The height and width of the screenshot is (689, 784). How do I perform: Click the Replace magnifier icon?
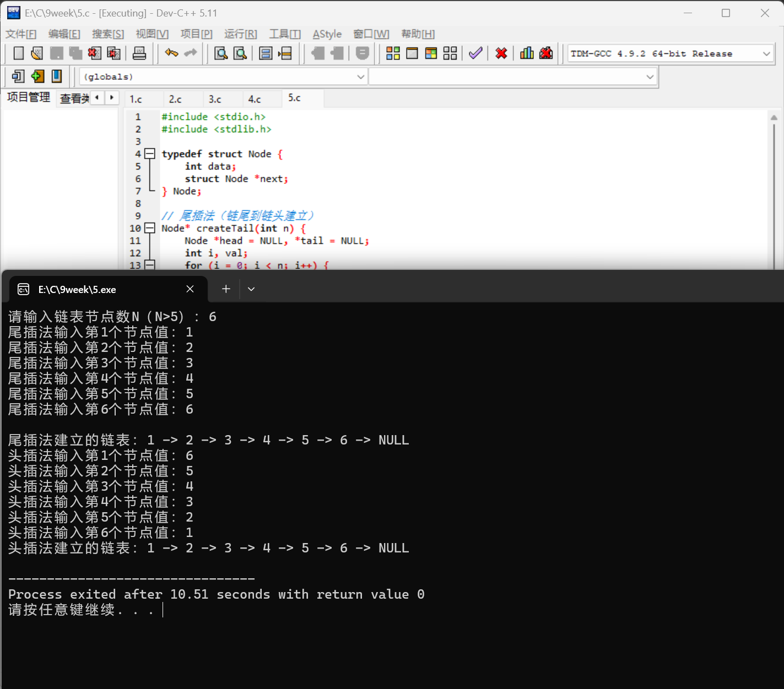240,53
